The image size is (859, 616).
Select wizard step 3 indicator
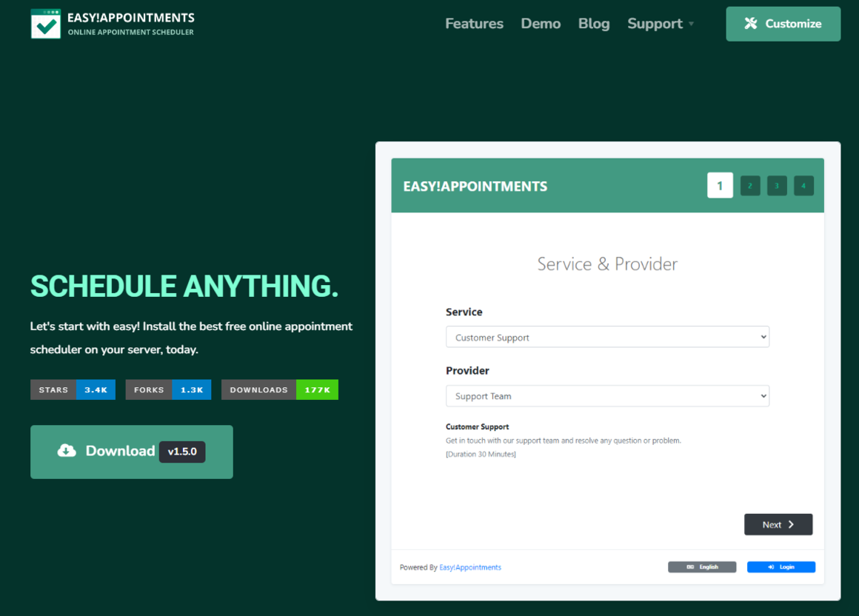(777, 186)
